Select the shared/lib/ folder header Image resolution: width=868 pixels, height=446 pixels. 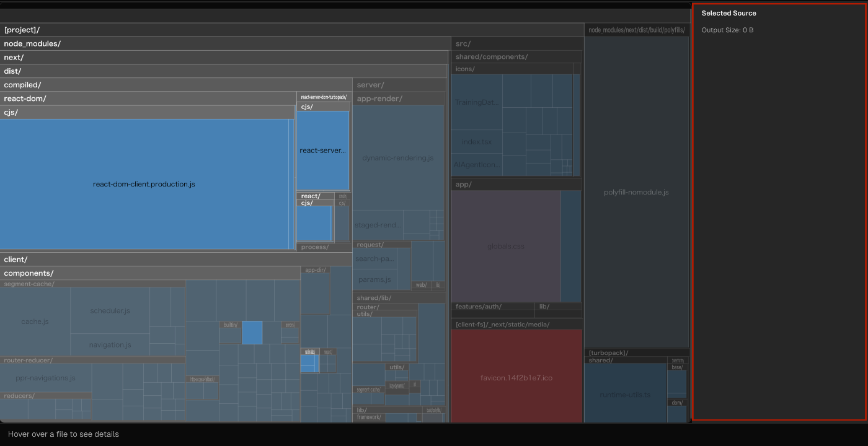[x=399, y=298]
